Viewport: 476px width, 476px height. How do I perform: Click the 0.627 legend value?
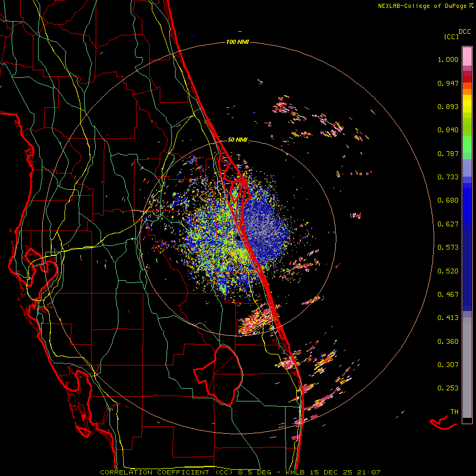(448, 224)
